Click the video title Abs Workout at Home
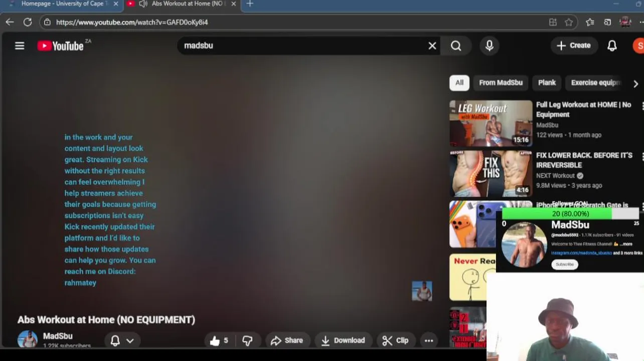Viewport: 644px width, 361px height. point(106,319)
